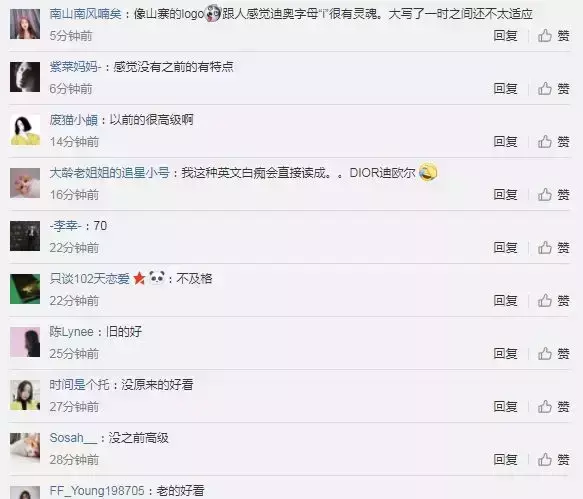Reply to 紫菜妈妈- comment
Viewport: 583px width, 499px height.
(505, 88)
